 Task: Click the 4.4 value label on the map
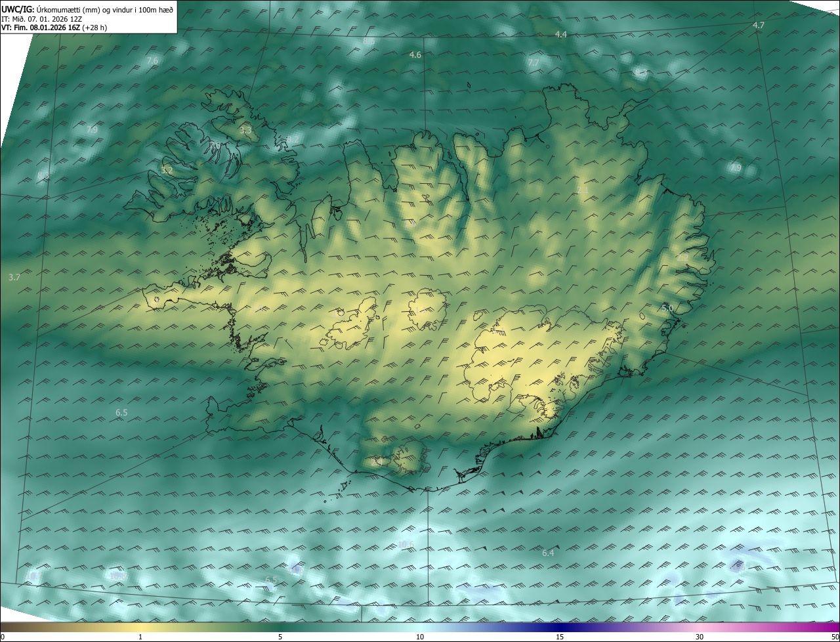pyautogui.click(x=560, y=34)
